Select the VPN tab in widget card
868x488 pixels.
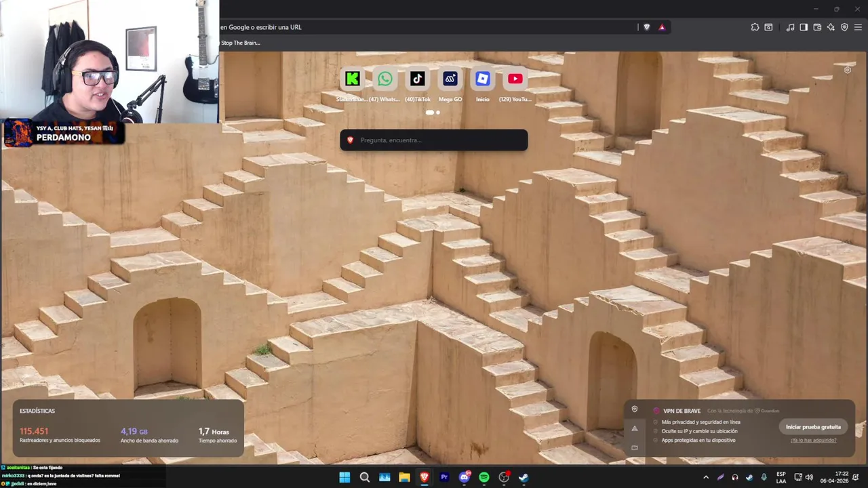(635, 409)
